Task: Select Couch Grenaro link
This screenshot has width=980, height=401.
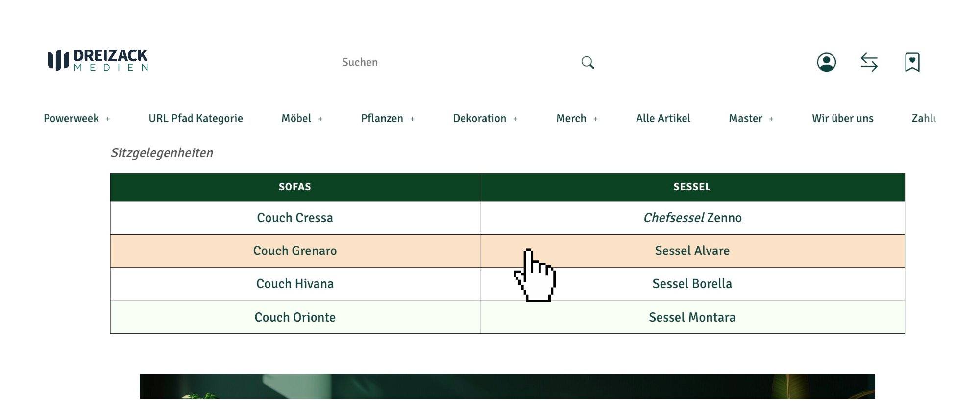Action: tap(295, 251)
